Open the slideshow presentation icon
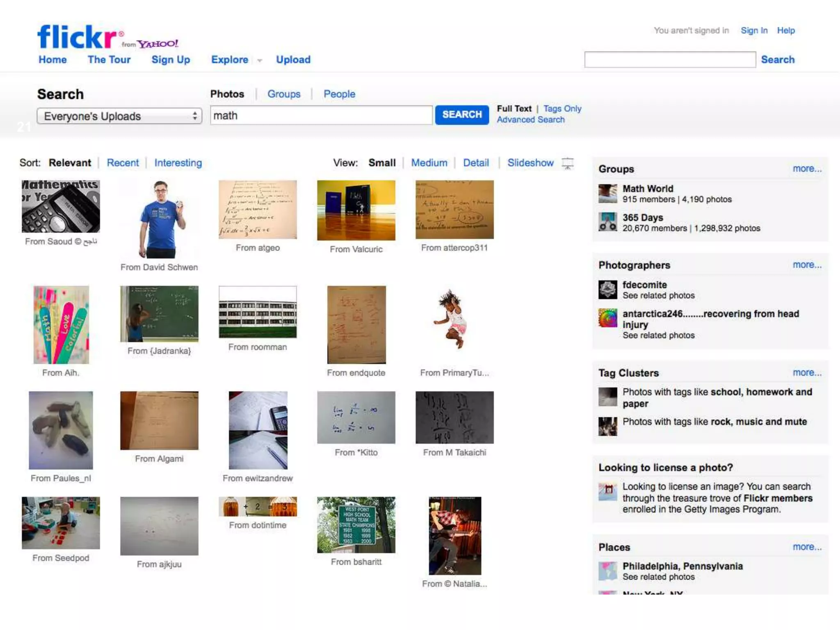This screenshot has width=840, height=630. [568, 163]
